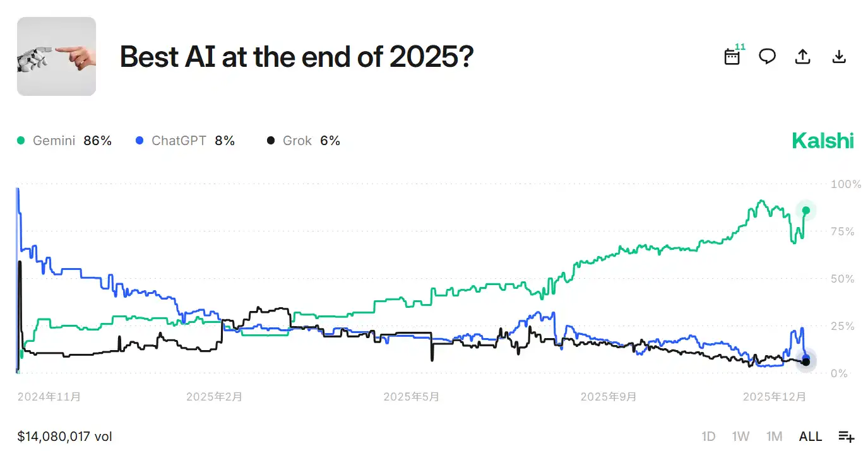Download chart data with the download icon
The image size is (868, 451).
point(838,56)
